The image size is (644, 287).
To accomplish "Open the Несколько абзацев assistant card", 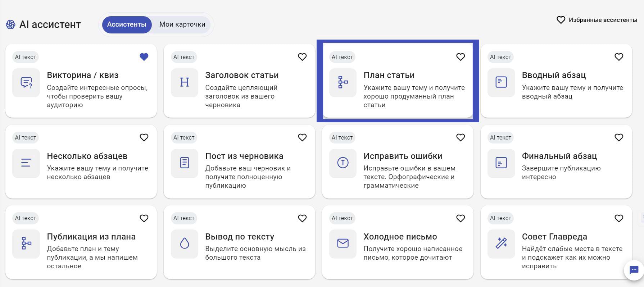I will coord(87,156).
